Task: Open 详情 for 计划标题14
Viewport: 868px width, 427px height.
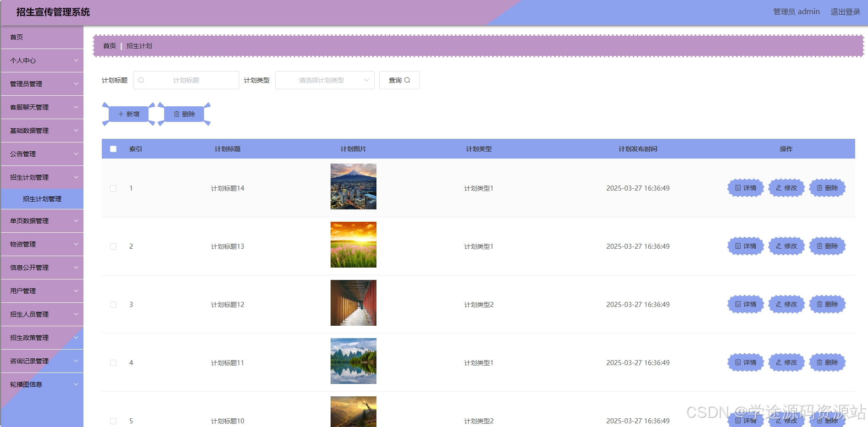Action: pyautogui.click(x=746, y=188)
